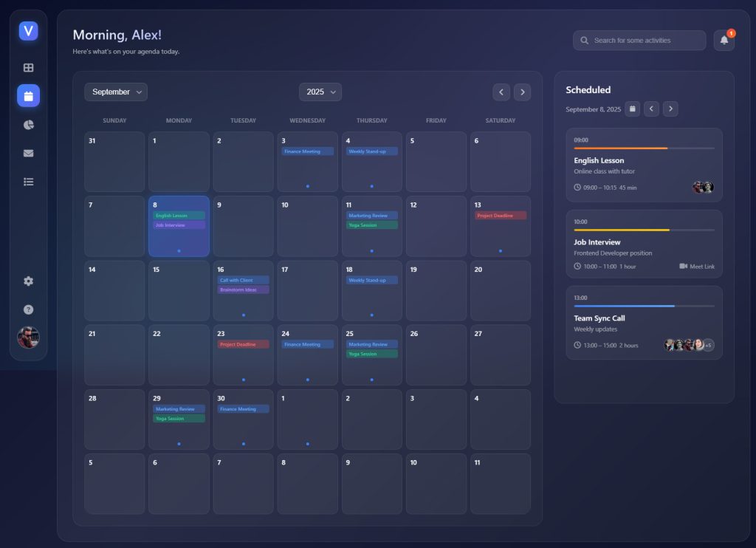The width and height of the screenshot is (756, 548).
Task: Select September 8 on the calendar
Action: pos(179,226)
